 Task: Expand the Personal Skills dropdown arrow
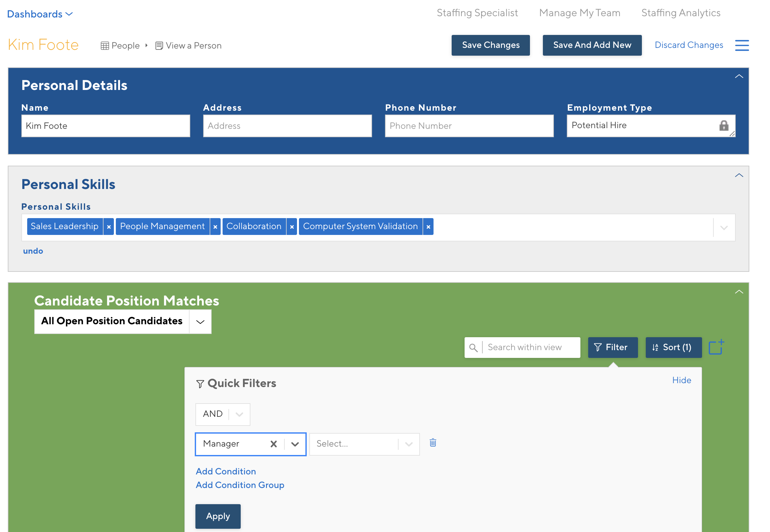pyautogui.click(x=723, y=228)
